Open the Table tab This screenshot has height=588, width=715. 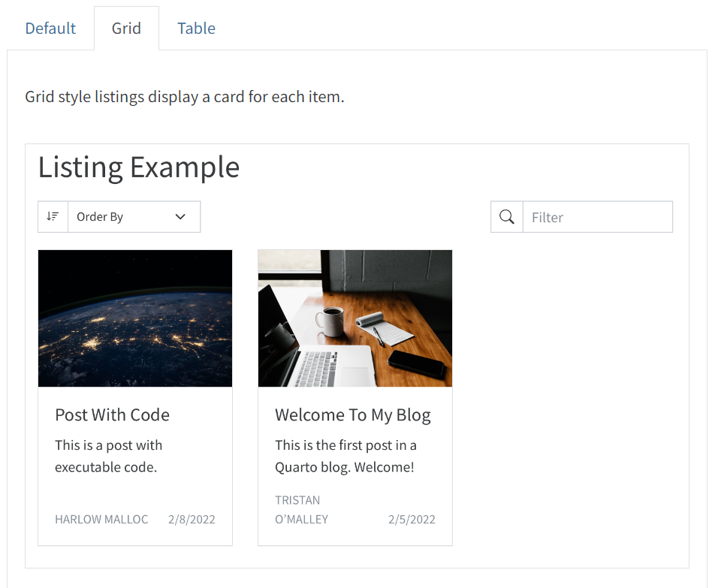(196, 29)
